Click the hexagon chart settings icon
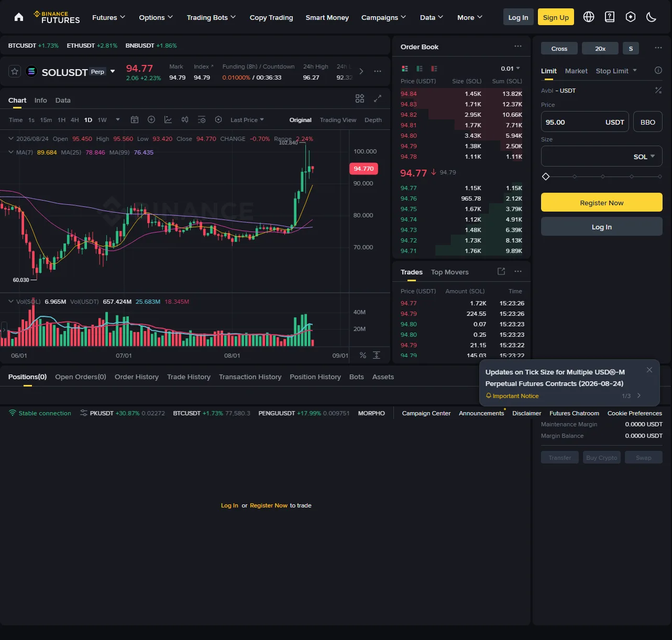 point(218,120)
